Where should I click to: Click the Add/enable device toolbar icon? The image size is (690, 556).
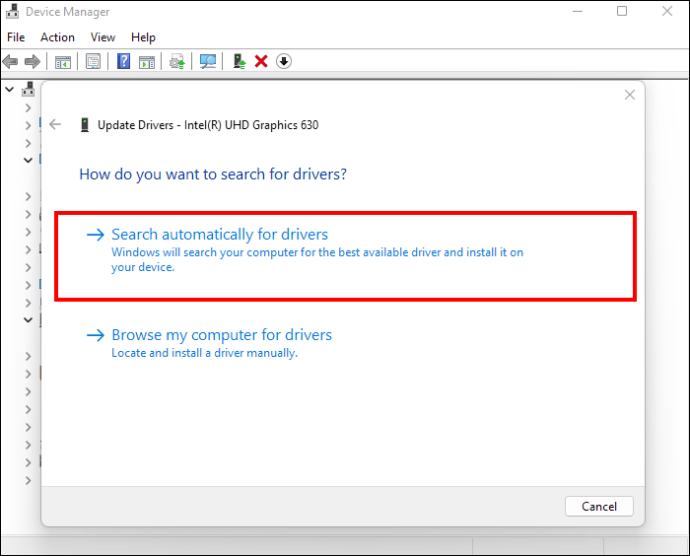[x=239, y=61]
